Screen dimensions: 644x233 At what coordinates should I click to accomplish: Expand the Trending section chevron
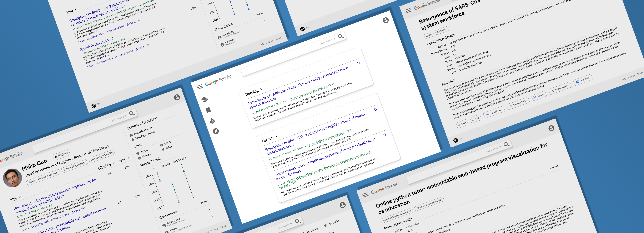[x=261, y=89]
